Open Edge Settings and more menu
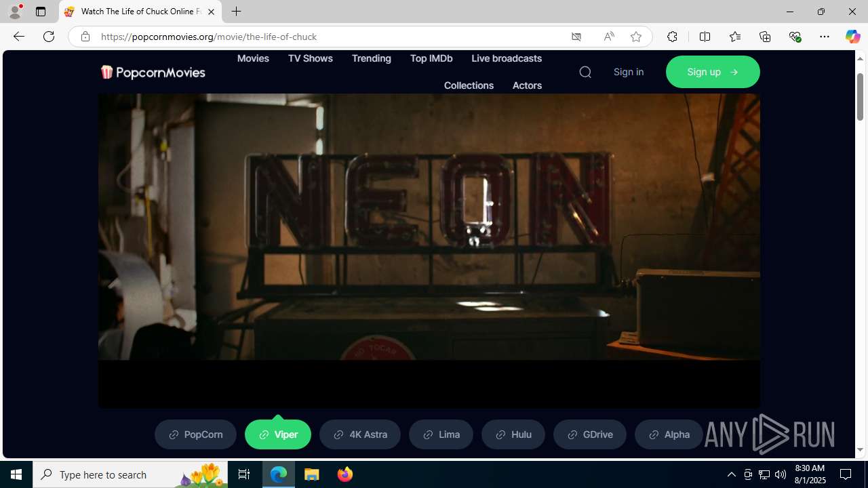868x488 pixels. 825,37
